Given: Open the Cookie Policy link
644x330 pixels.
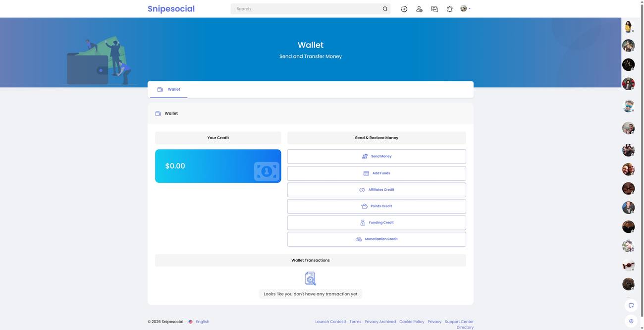Looking at the screenshot, I should (x=412, y=322).
